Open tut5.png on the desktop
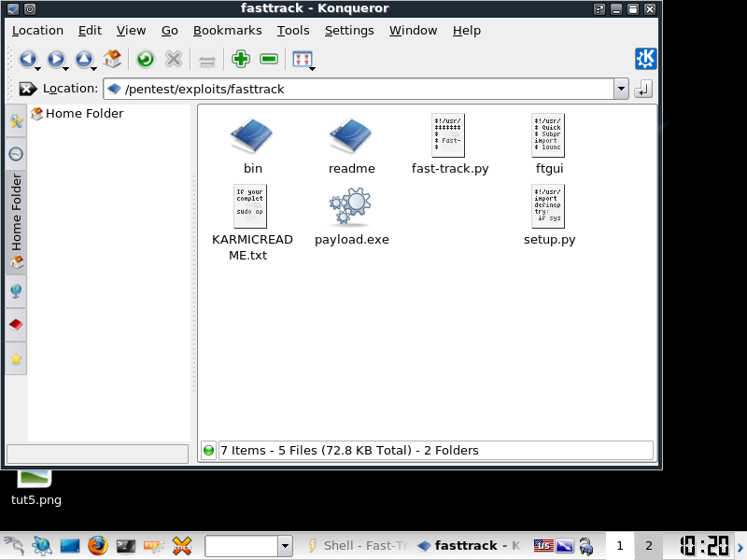 (35, 488)
